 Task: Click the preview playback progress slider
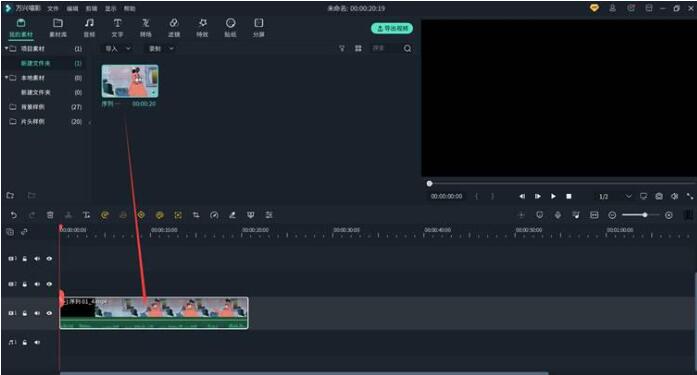(x=561, y=184)
